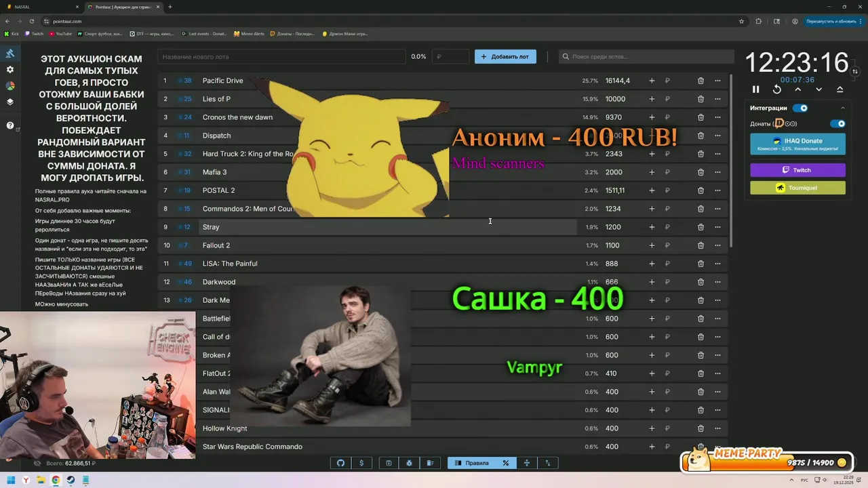Open the layers/history icon in sidebar
This screenshot has height=488, width=868.
coord(10,102)
